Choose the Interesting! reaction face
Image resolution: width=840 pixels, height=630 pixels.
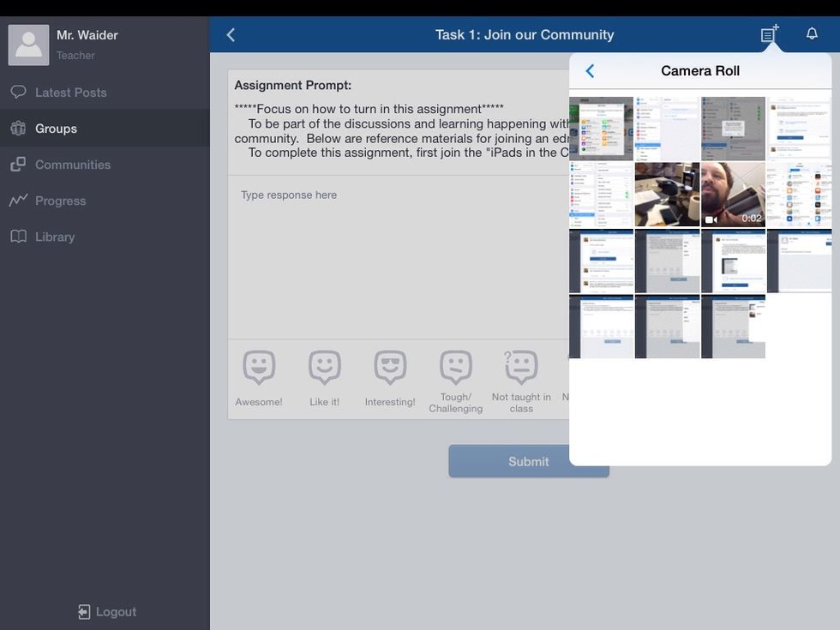pyautogui.click(x=390, y=368)
